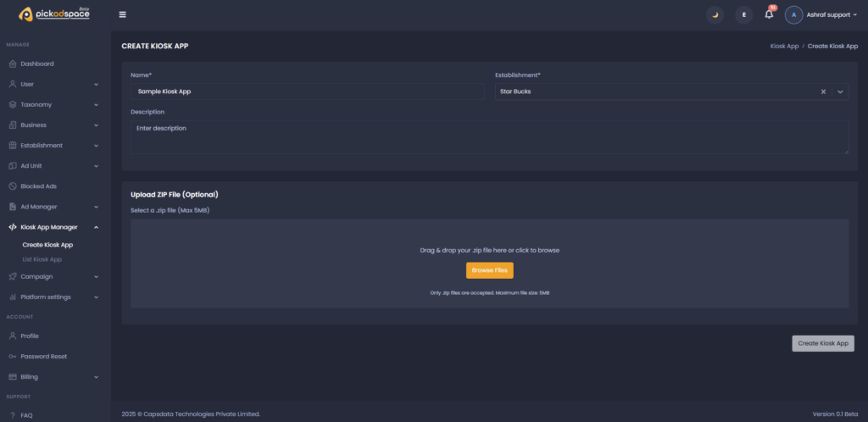
Task: Open the notifications bell
Action: coord(769,14)
